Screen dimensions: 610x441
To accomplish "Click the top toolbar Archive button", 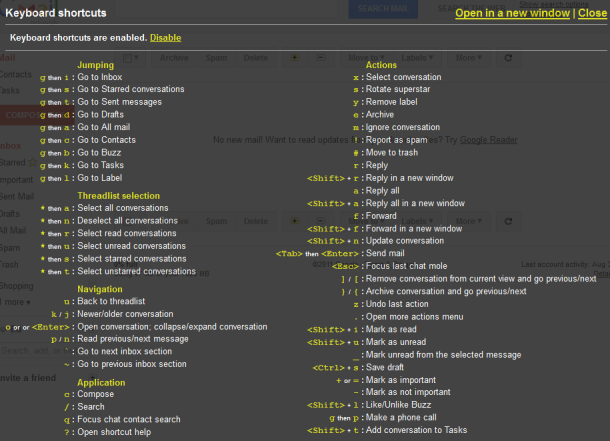I will tap(174, 58).
